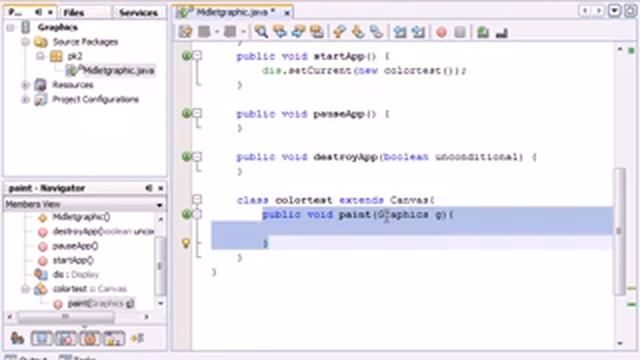Jump to the previous bookmark icon

point(340,31)
